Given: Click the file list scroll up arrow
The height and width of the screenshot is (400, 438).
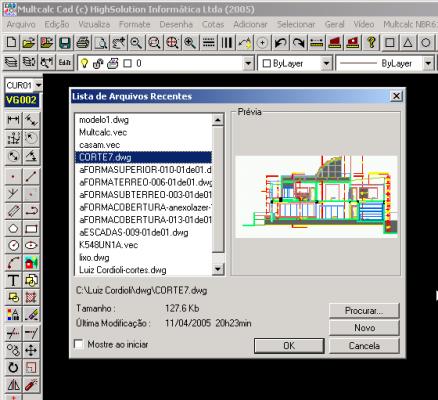Looking at the screenshot, I should (x=218, y=120).
